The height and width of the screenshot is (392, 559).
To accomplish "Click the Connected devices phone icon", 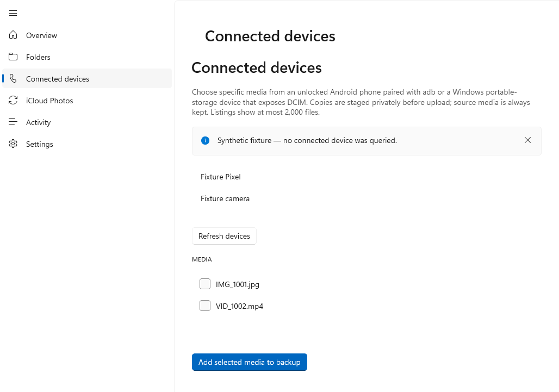I will pos(13,78).
